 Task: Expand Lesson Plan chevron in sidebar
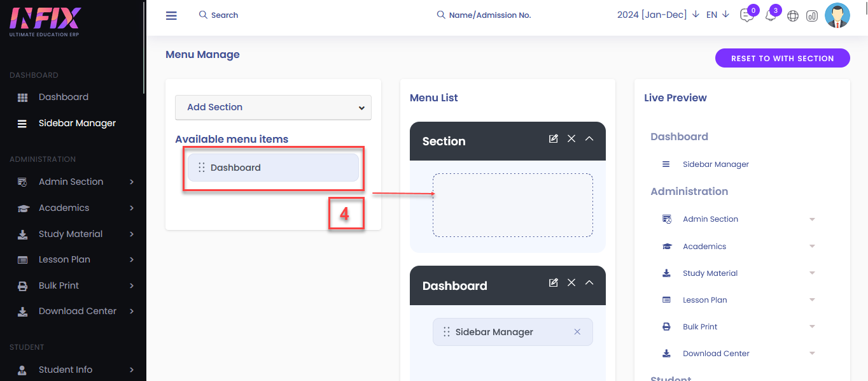coord(132,260)
